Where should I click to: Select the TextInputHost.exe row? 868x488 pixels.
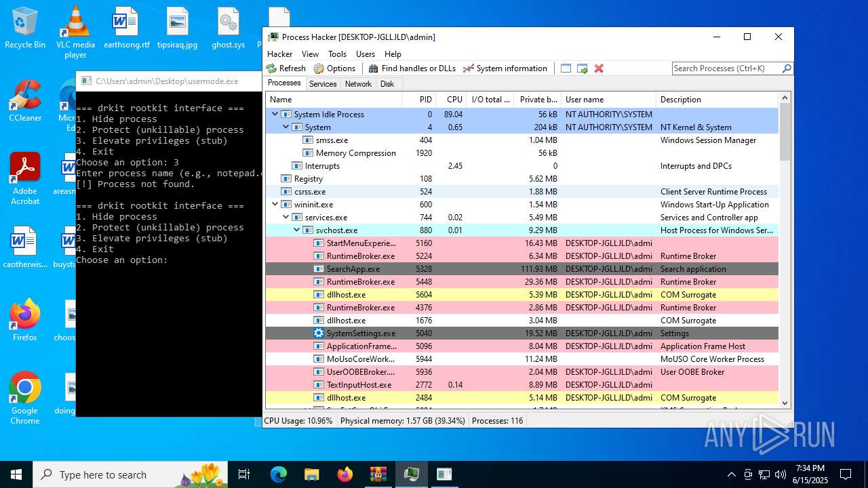point(522,385)
